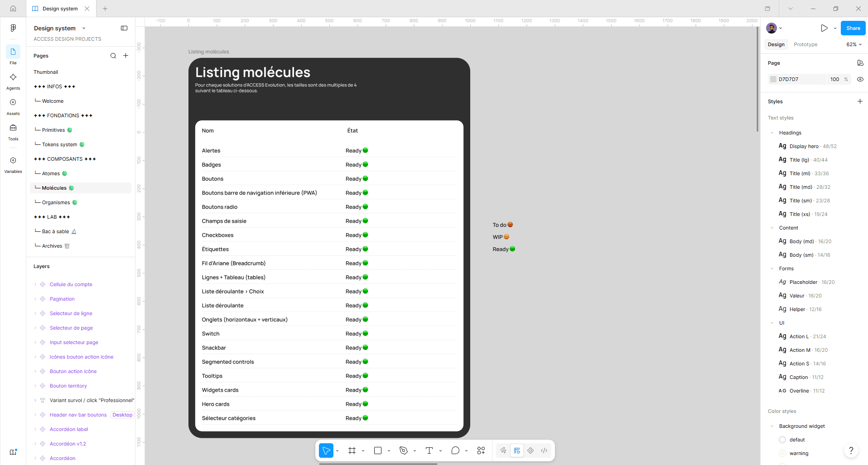Collapse the Forms text styles group
This screenshot has width=868, height=465.
pos(772,268)
